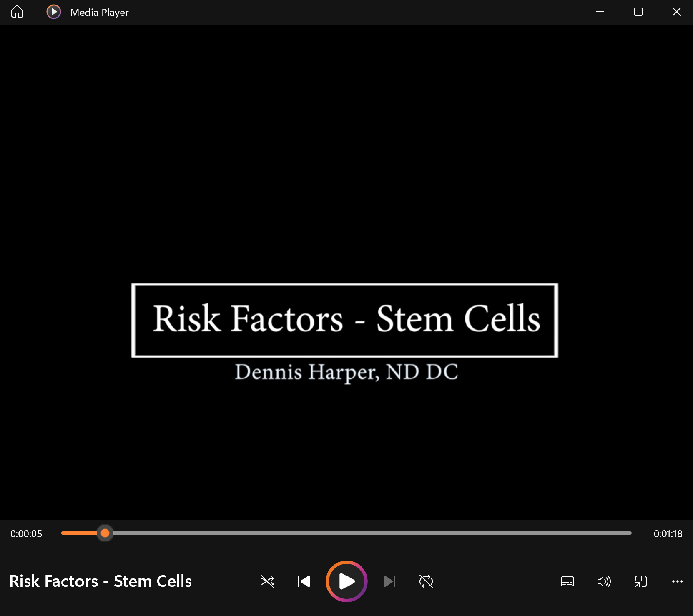Click the seek bar playhead handle
Image resolution: width=693 pixels, height=616 pixels.
pyautogui.click(x=105, y=533)
